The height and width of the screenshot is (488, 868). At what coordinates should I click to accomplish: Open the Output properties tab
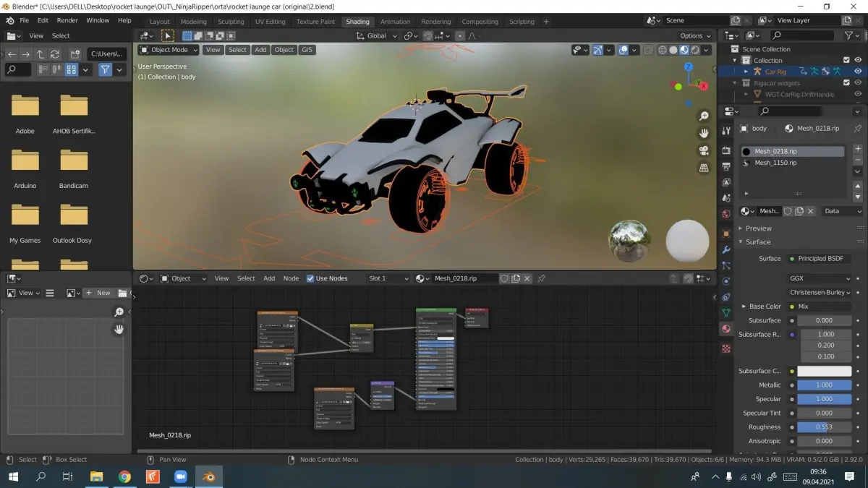pos(726,166)
